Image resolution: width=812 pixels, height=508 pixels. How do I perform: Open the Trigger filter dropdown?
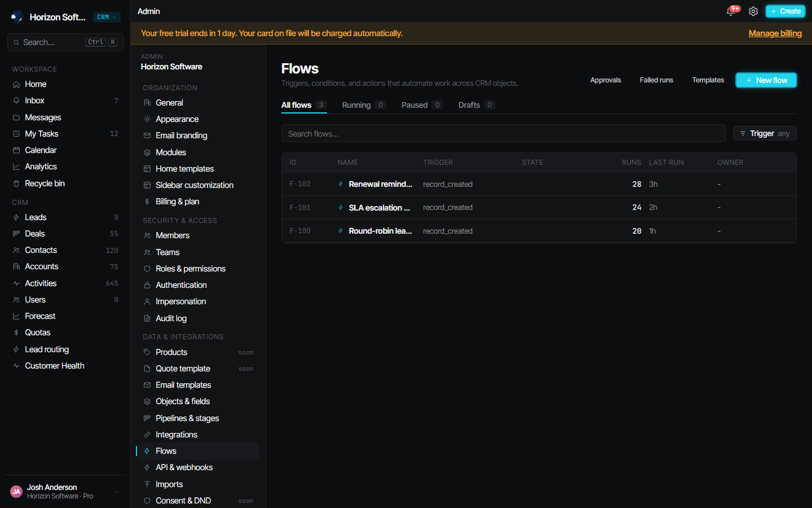[765, 133]
